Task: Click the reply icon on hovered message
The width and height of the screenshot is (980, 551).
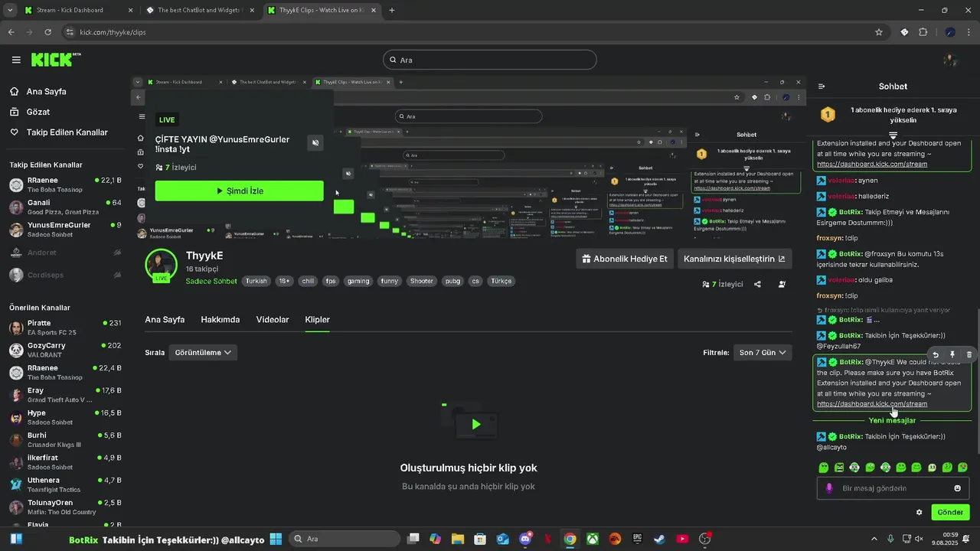Action: (x=936, y=355)
